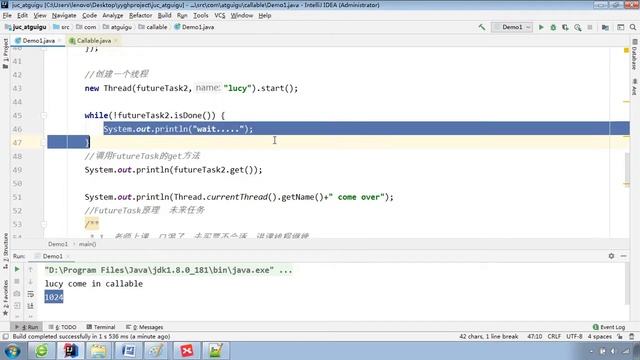
Task: Open Project Structure toolbar icon
Action: (x=605, y=27)
